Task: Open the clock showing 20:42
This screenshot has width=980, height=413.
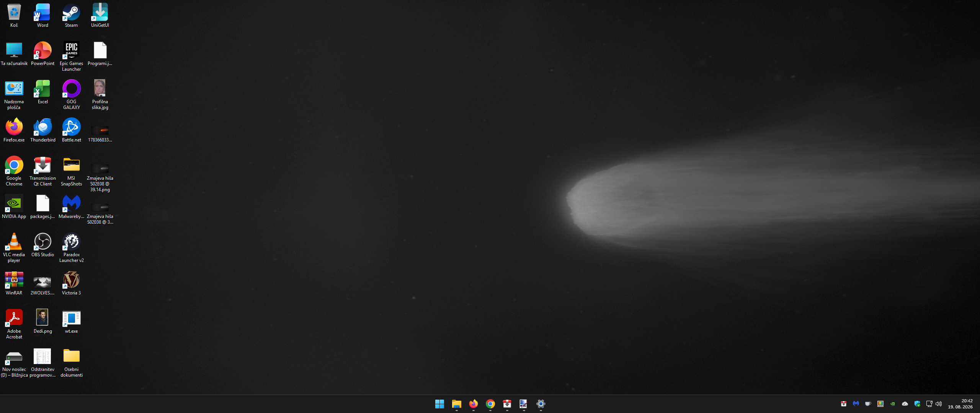Action: coord(960,404)
